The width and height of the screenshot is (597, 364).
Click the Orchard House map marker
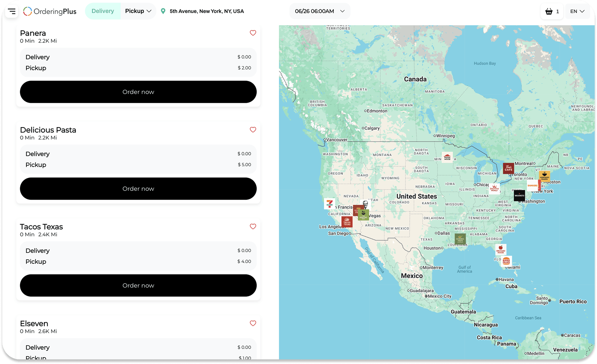click(501, 250)
